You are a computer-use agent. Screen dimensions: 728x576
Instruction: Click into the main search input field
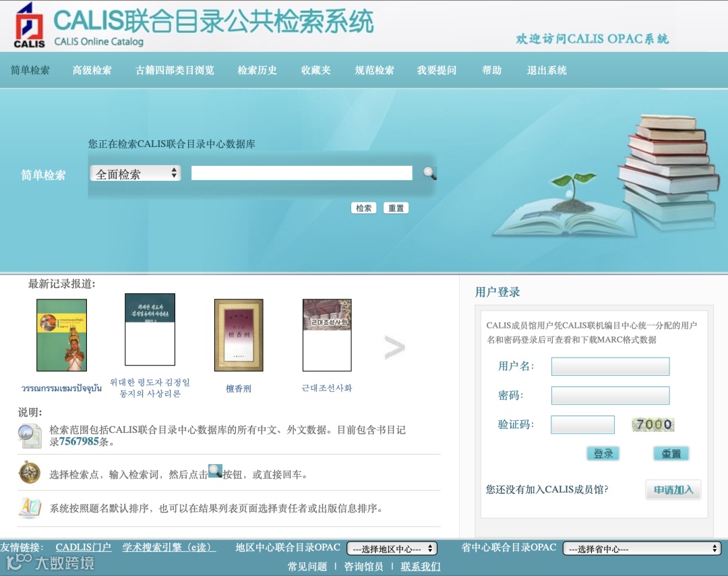pos(302,173)
